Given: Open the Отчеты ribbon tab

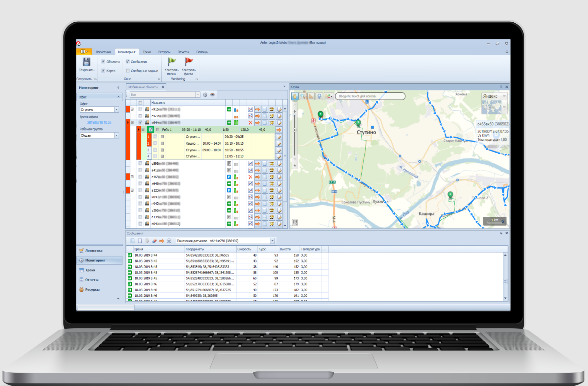Looking at the screenshot, I should click(183, 52).
